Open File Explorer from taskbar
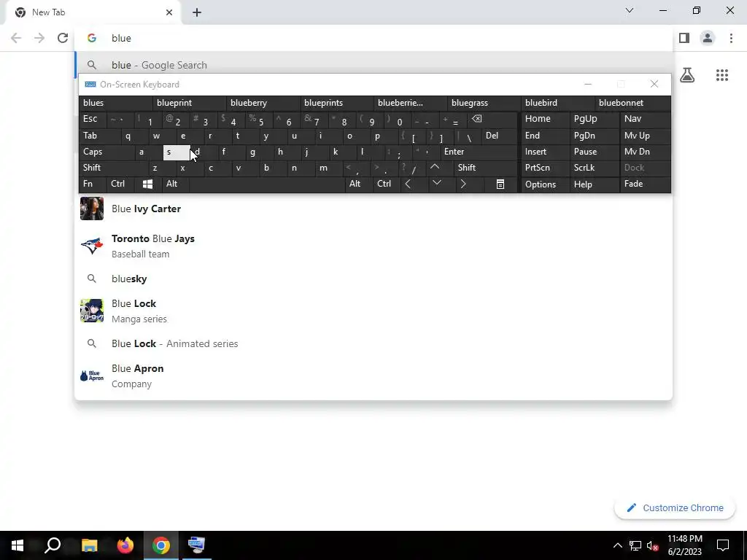This screenshot has height=560, width=747. click(89, 545)
